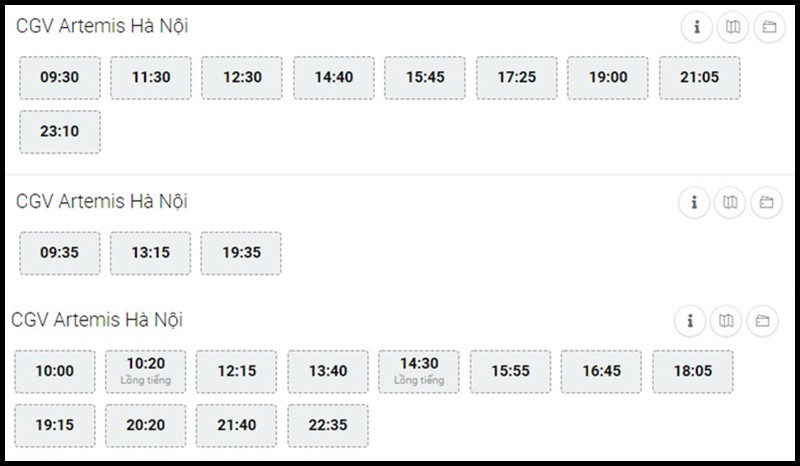Viewport: 800px width, 466px height.
Task: Select the 19:35 showtime
Action: [x=241, y=253]
